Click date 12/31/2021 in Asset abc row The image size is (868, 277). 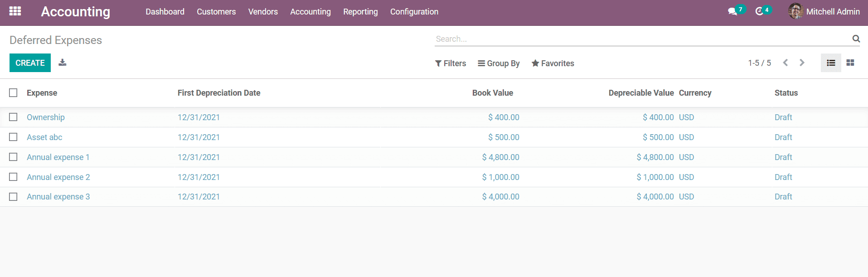[199, 137]
